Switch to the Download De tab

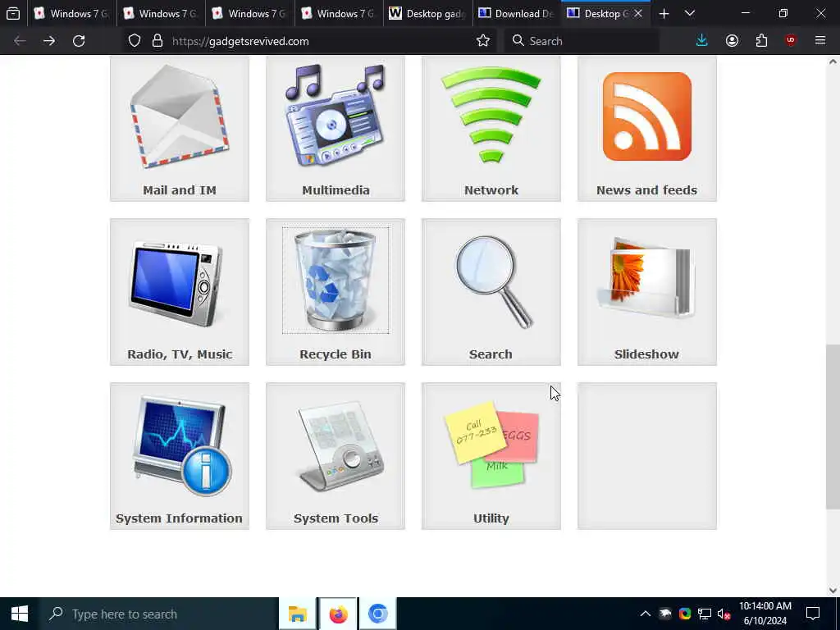point(517,13)
